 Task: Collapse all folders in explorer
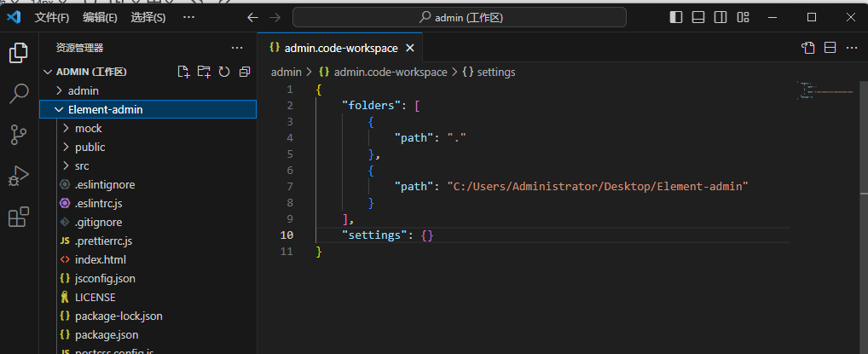click(245, 72)
